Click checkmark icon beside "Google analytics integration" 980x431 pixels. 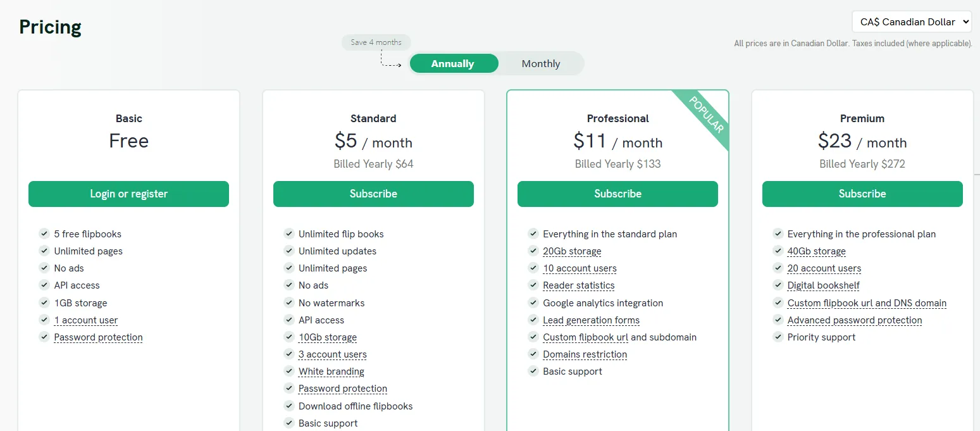point(533,303)
